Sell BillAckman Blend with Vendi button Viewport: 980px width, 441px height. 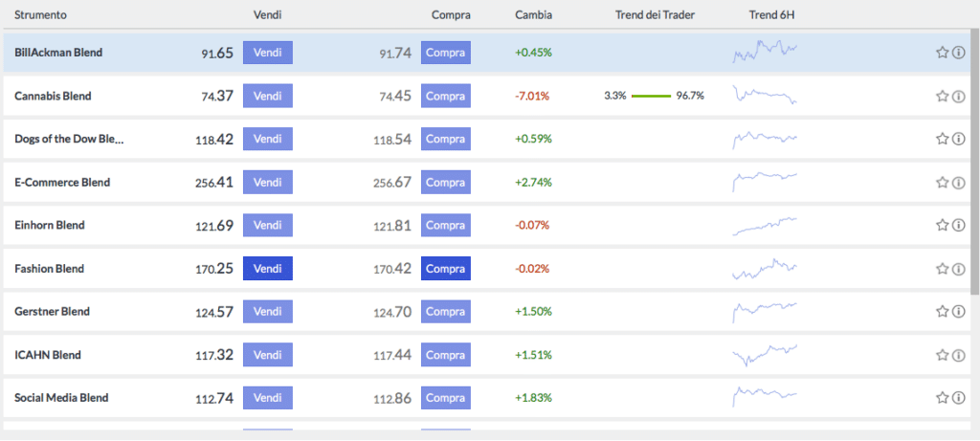(268, 53)
